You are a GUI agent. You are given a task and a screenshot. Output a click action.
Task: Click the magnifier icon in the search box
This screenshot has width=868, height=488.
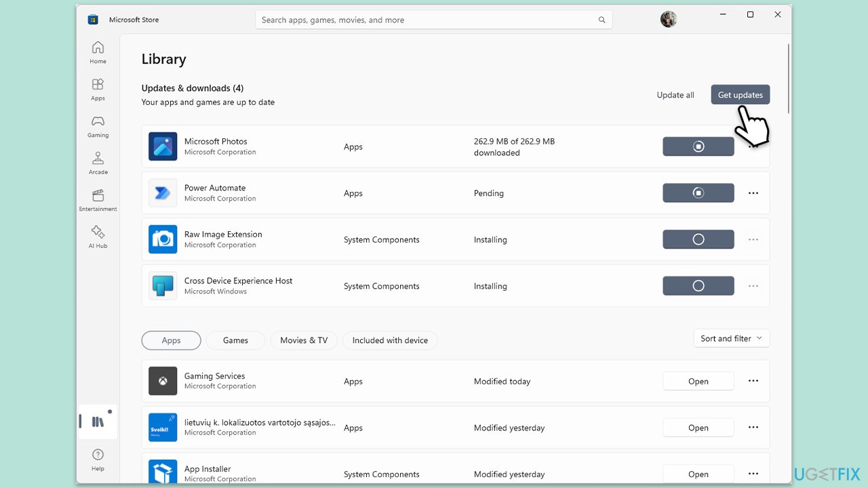click(x=601, y=20)
